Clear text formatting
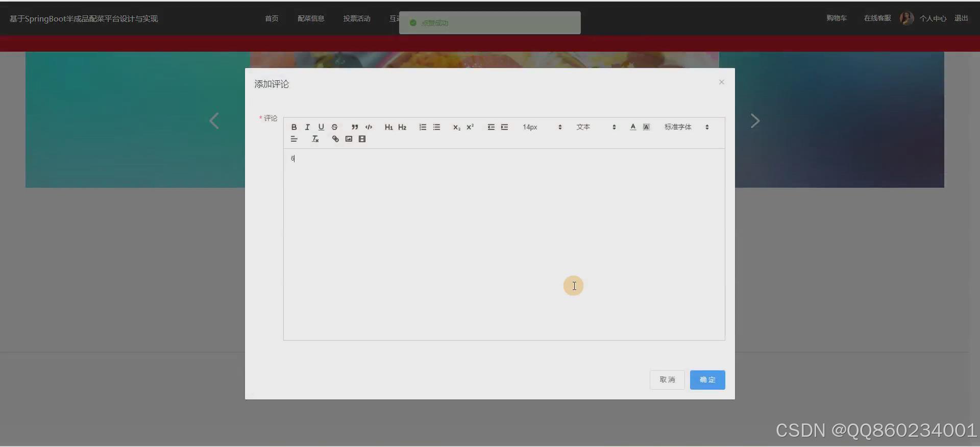This screenshot has width=980, height=447. (315, 139)
